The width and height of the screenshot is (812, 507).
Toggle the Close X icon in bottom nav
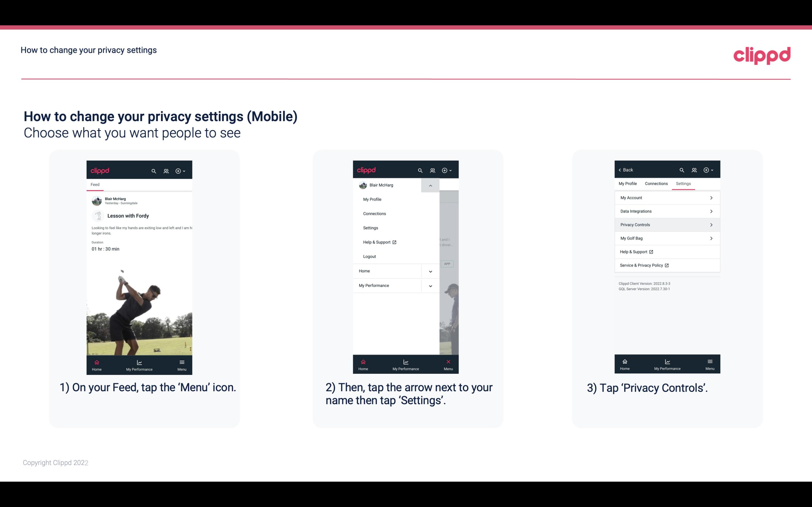[447, 362]
